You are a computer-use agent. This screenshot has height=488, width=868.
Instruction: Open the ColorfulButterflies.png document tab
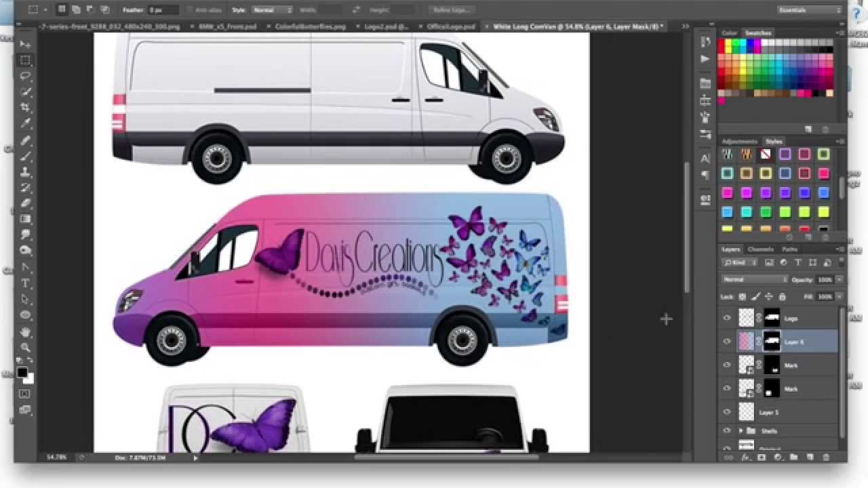pyautogui.click(x=311, y=26)
